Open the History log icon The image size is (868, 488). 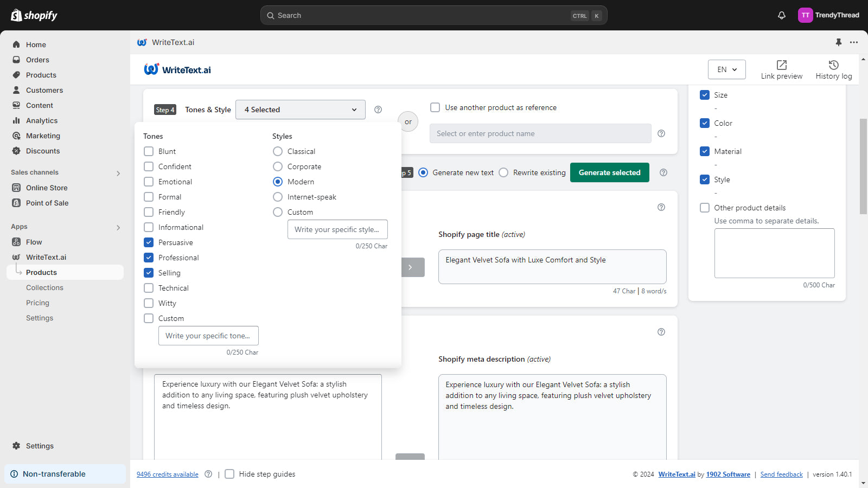tap(834, 65)
